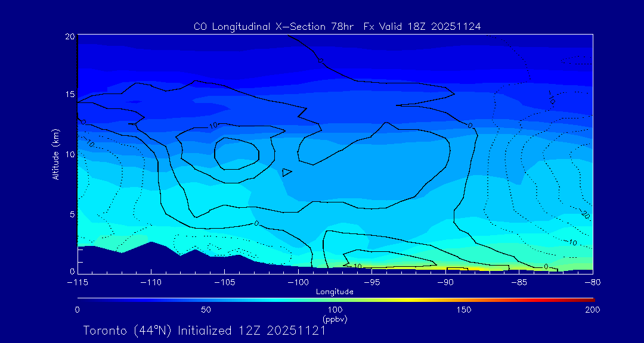This screenshot has width=644, height=343.
Task: Select the 'Altitude (km)' y-axis label
Action: (x=55, y=154)
